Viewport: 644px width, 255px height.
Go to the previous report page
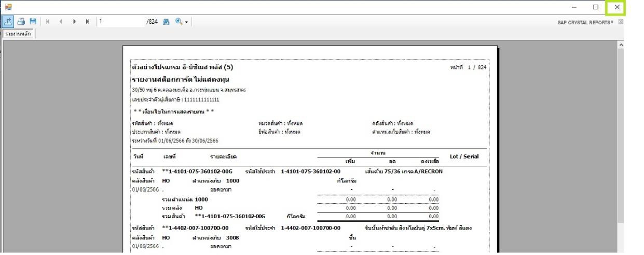click(x=60, y=22)
